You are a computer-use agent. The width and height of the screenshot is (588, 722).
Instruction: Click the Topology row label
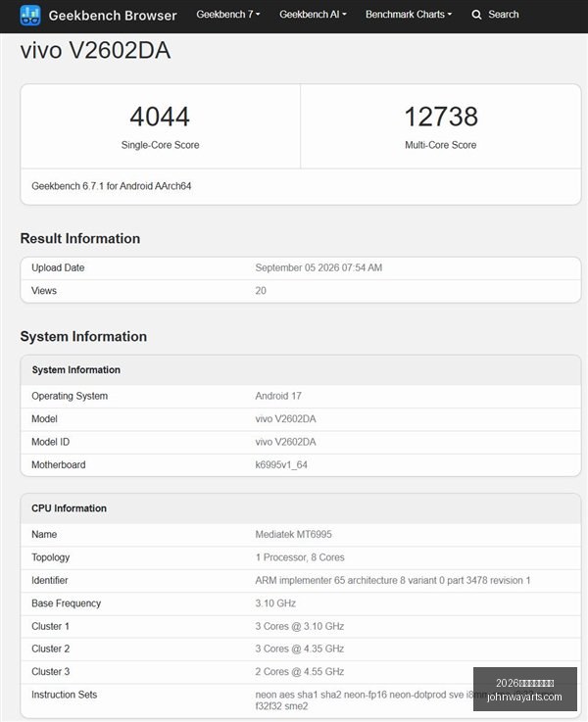51,557
